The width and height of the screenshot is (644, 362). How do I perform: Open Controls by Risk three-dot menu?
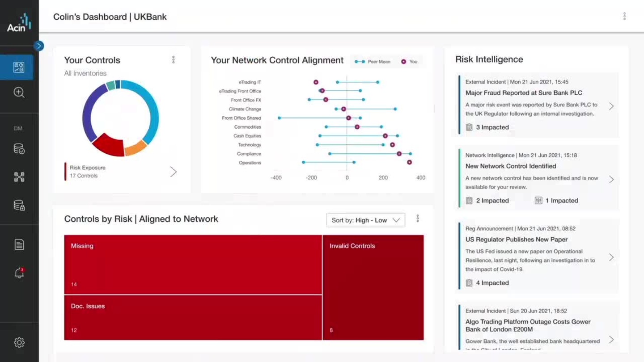(418, 219)
